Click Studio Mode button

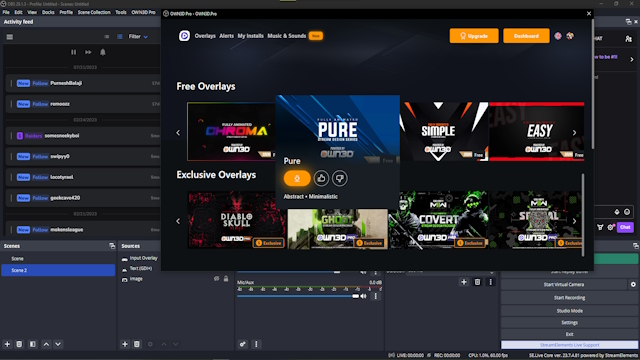coord(569,311)
